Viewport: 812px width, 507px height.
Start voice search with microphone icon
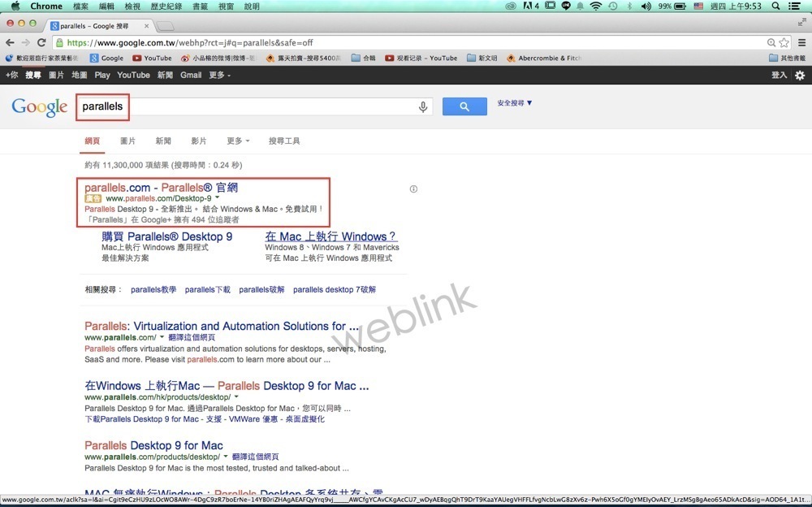[x=423, y=106]
